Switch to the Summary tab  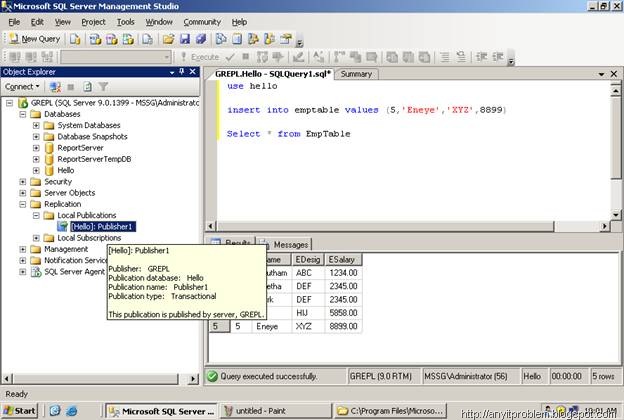click(x=356, y=74)
